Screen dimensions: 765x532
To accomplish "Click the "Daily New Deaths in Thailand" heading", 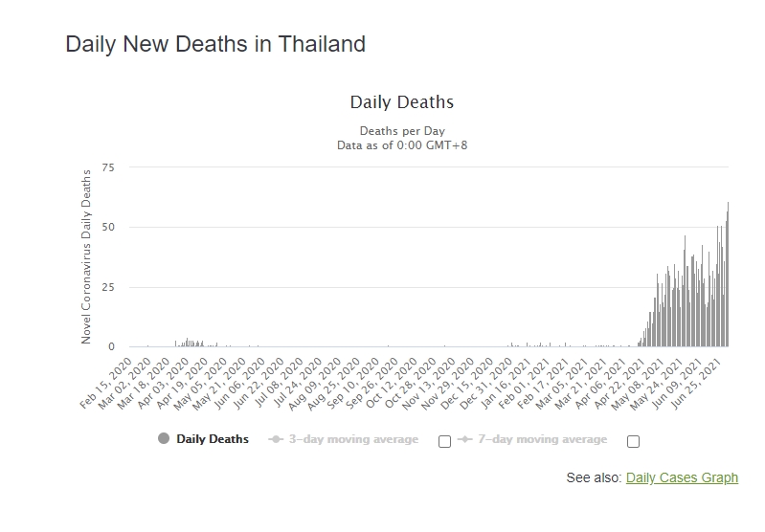I will point(215,44).
